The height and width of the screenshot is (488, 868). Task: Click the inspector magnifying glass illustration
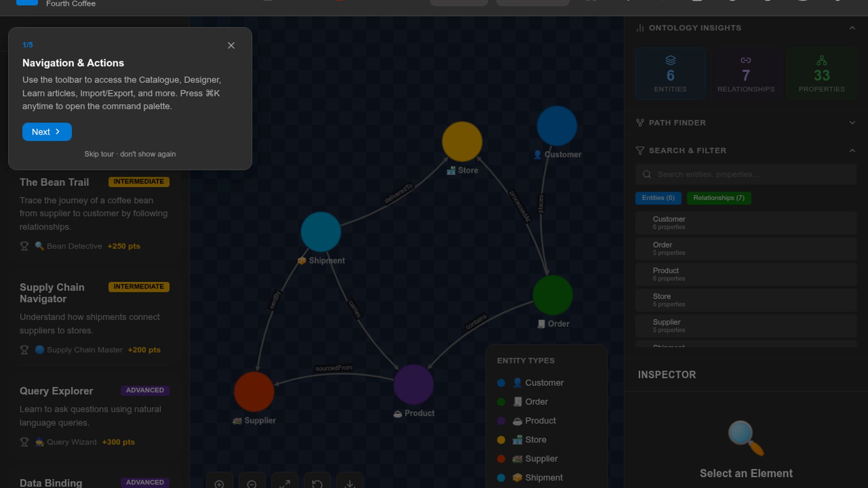coord(746,438)
